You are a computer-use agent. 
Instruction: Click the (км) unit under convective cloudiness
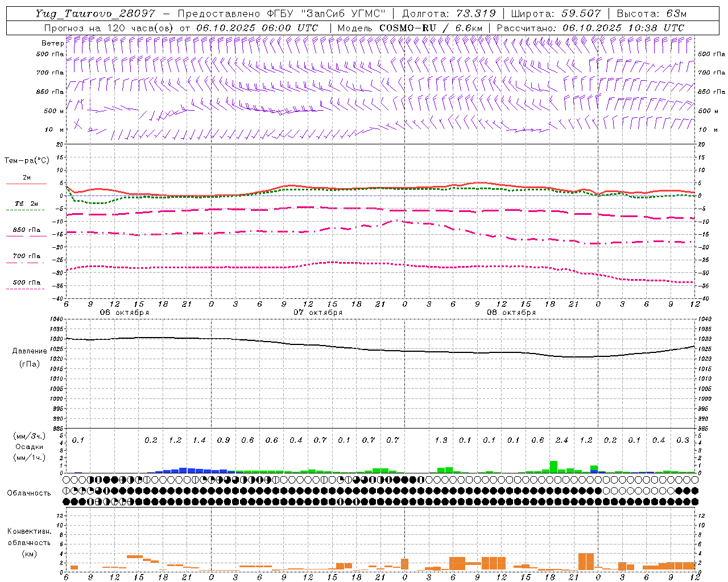click(29, 554)
